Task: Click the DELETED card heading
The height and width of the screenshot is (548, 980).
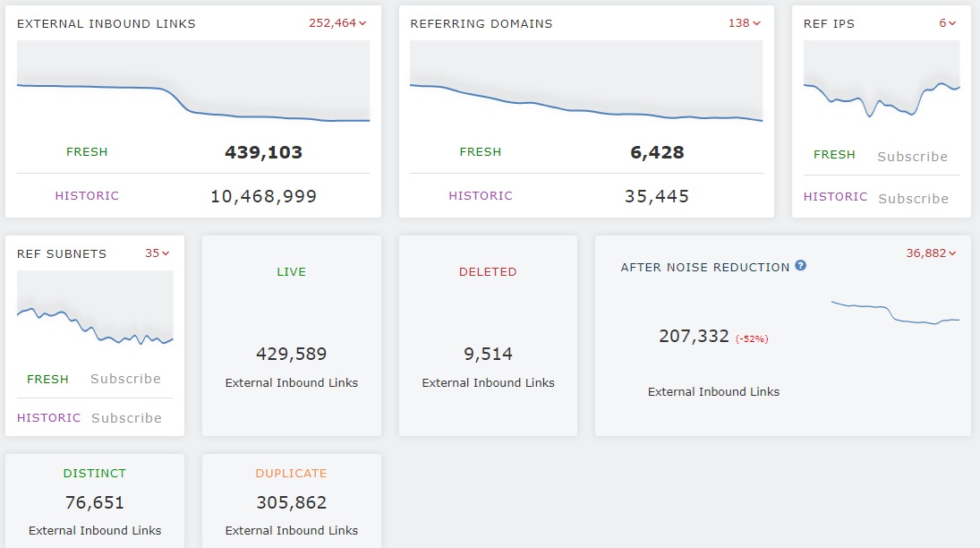Action: (488, 272)
